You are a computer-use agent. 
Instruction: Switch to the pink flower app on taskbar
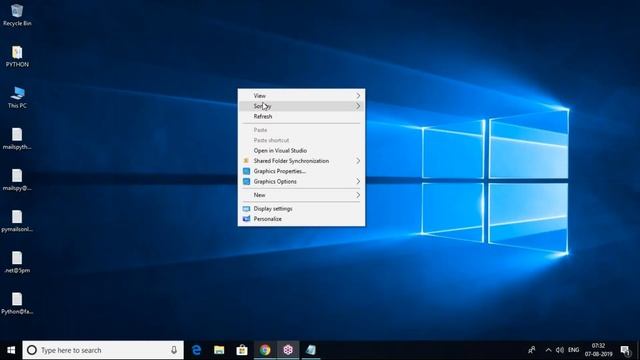pyautogui.click(x=288, y=350)
